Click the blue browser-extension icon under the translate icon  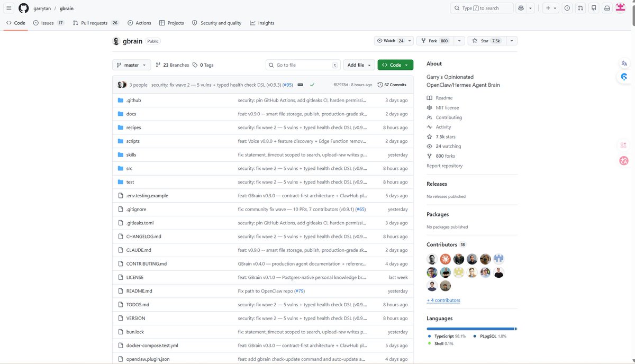pyautogui.click(x=624, y=77)
